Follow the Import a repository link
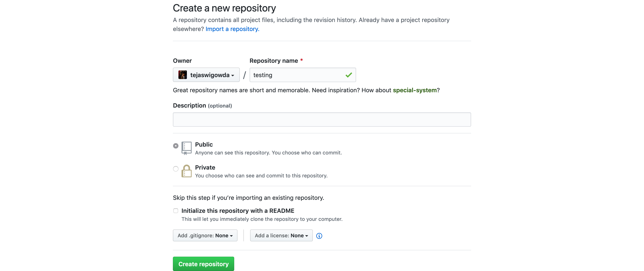Viewport: 644px width, 271px height. (232, 29)
